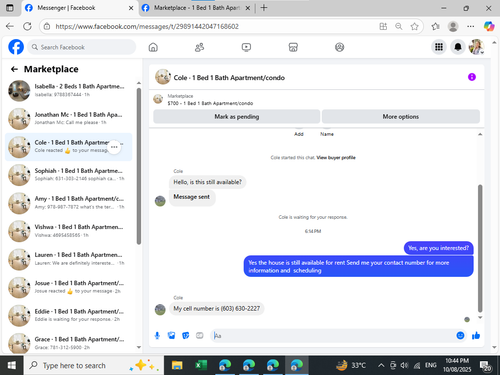Open Jonathan Mc conversation

pyautogui.click(x=68, y=118)
